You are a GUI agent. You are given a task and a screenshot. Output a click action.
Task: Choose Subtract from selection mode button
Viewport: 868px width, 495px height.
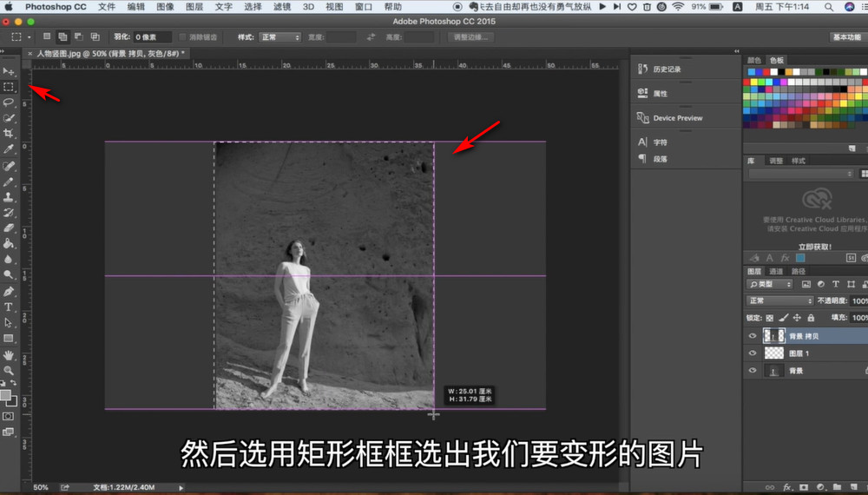tap(79, 36)
